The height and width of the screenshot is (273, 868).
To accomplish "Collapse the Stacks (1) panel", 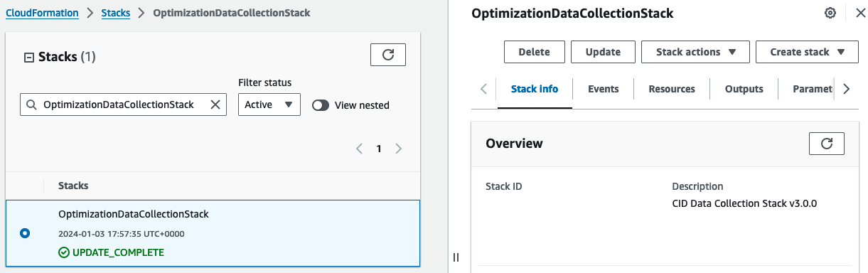I will (29, 57).
